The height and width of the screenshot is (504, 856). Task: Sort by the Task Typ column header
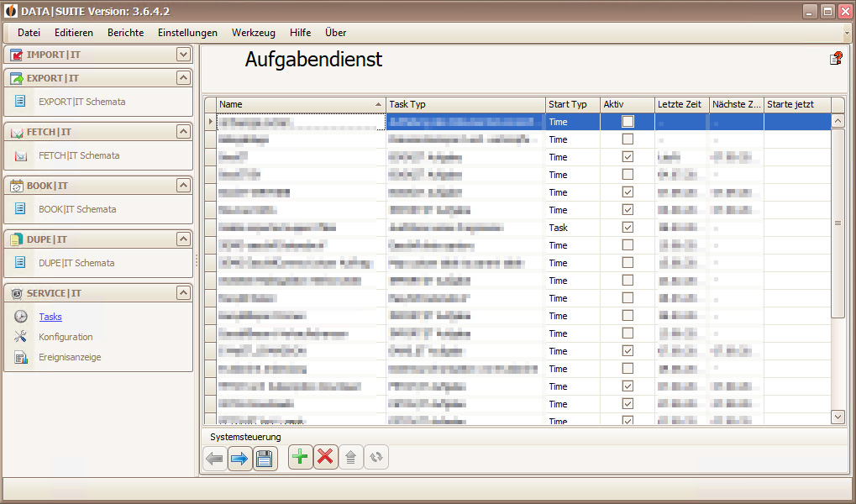coord(465,104)
